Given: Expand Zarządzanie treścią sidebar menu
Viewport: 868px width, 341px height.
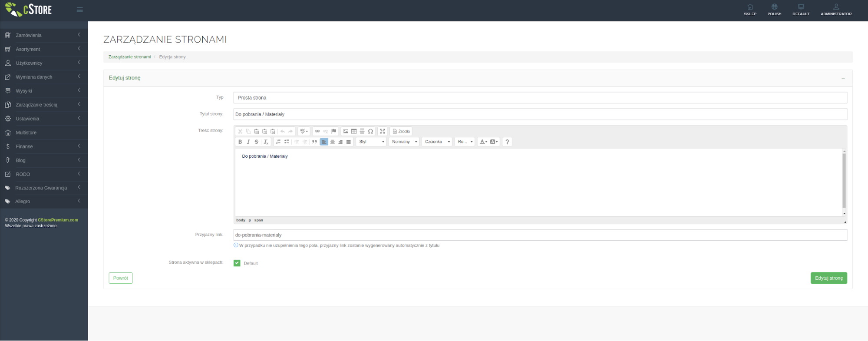Looking at the screenshot, I should click(44, 105).
